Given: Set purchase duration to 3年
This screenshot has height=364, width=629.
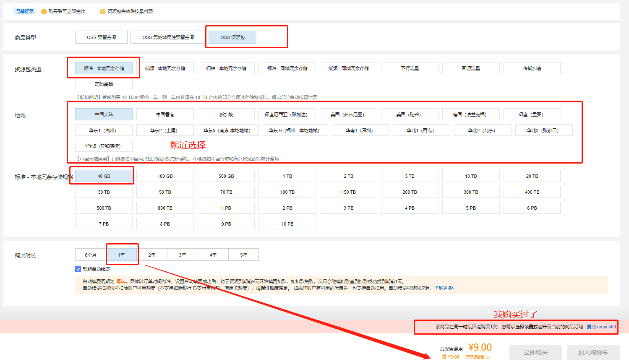Looking at the screenshot, I should point(183,255).
